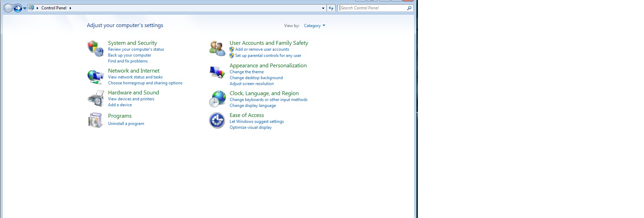Open Hardware and Sound printer icon
Viewport: 644px width, 218px height.
click(96, 99)
